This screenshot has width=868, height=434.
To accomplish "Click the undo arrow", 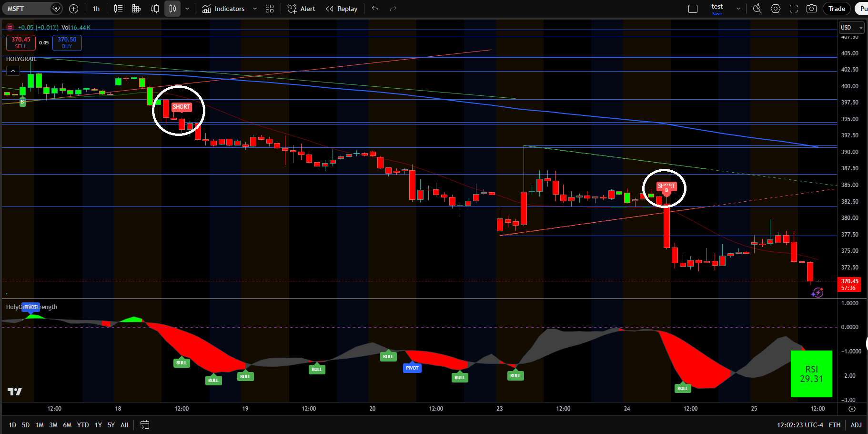I will (x=375, y=9).
